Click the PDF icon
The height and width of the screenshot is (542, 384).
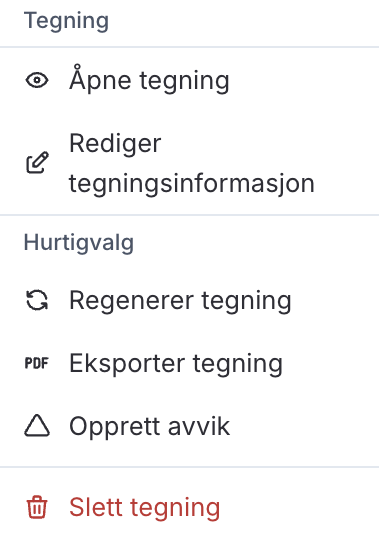click(37, 363)
